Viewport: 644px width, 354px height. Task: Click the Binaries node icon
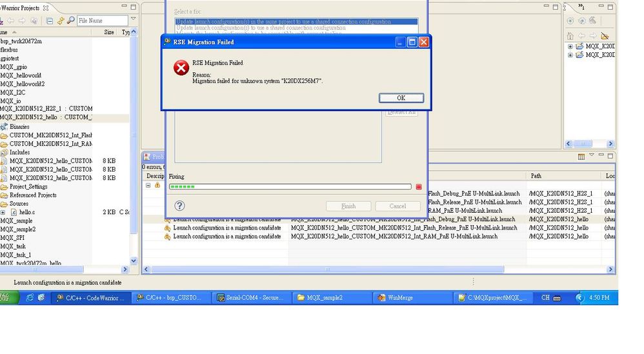(4, 127)
